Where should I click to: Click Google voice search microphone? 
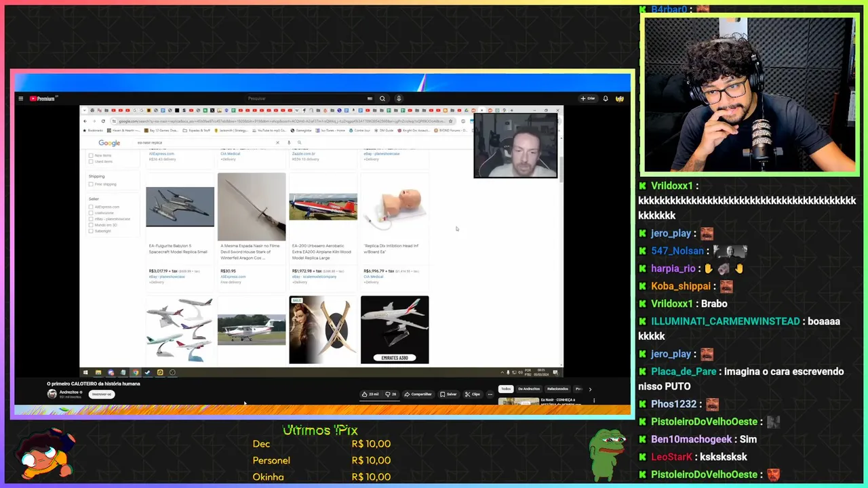[289, 142]
